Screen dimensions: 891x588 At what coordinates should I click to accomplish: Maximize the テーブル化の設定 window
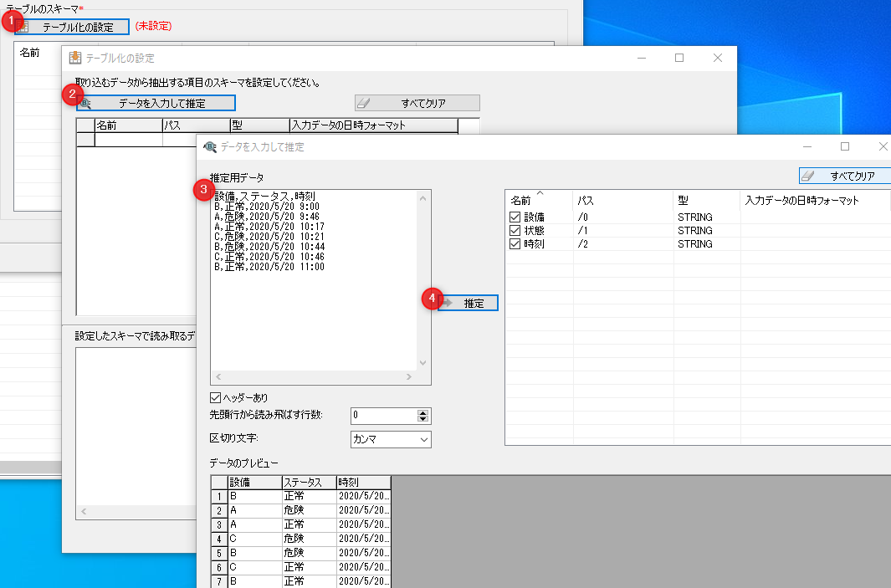[x=679, y=58]
